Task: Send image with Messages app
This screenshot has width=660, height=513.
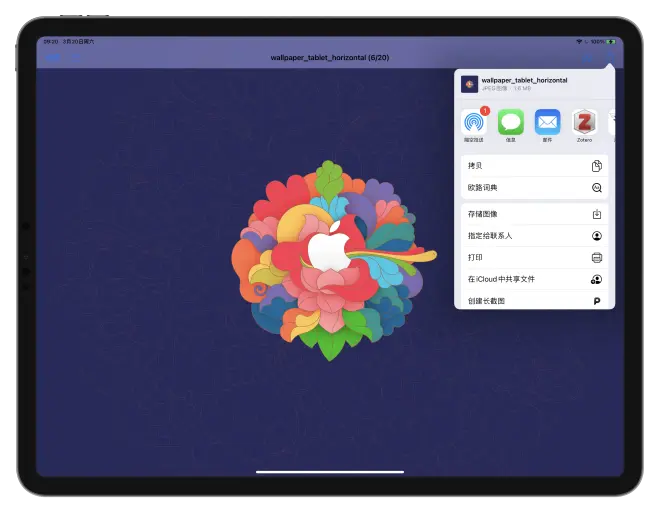Action: (x=511, y=122)
